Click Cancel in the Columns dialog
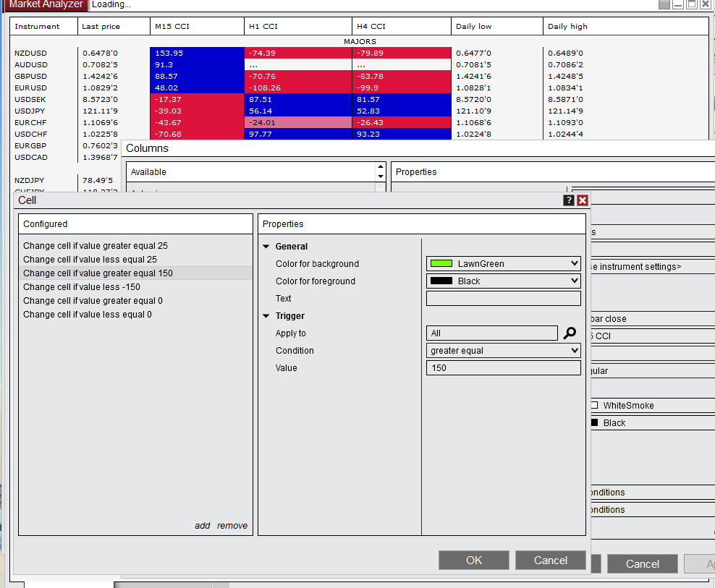The width and height of the screenshot is (715, 588). tap(643, 564)
